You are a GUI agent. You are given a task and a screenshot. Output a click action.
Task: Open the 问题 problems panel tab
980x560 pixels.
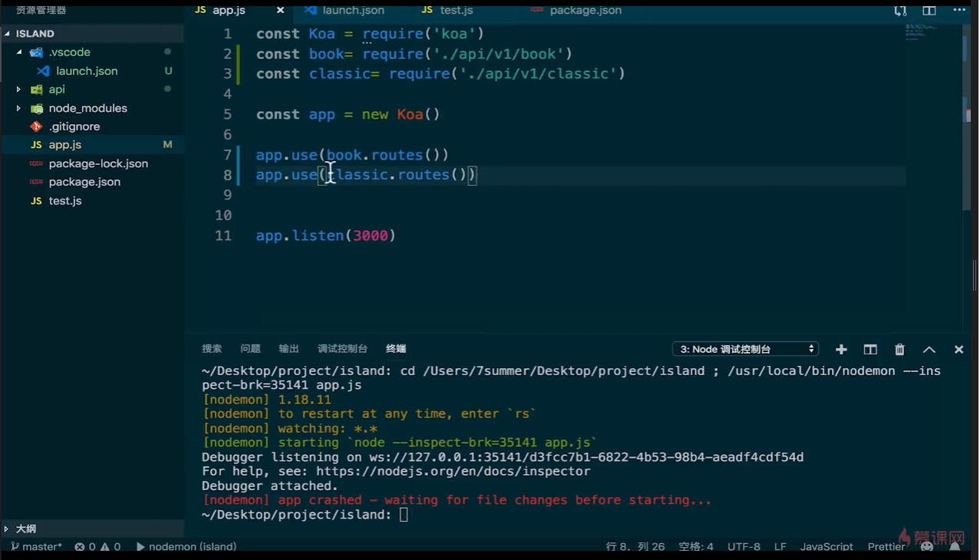coord(250,349)
